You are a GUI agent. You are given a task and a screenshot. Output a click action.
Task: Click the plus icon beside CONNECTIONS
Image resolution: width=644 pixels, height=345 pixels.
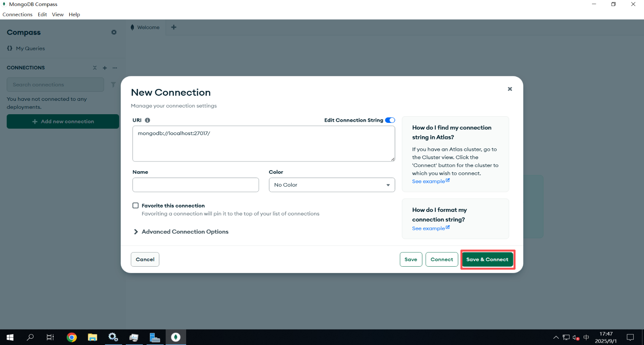pyautogui.click(x=105, y=68)
